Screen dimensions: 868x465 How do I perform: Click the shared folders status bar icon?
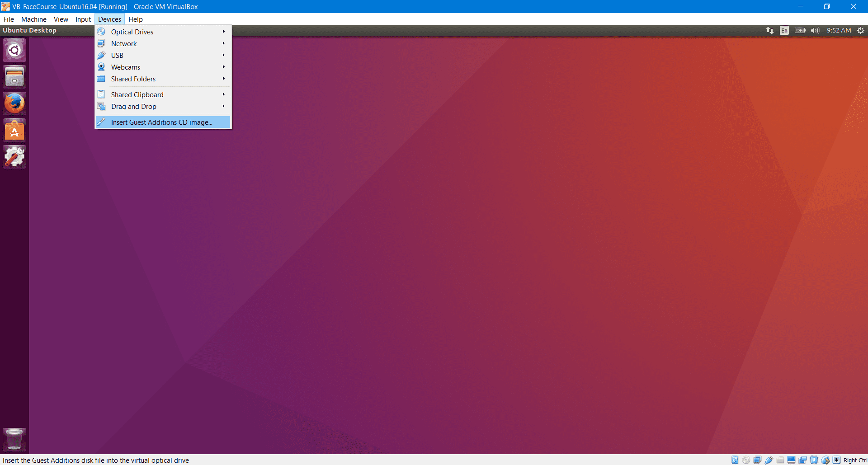[x=780, y=460]
